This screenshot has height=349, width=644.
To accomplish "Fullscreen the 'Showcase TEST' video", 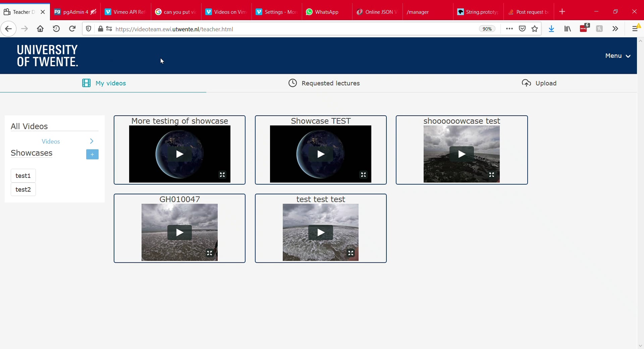I will tap(363, 175).
